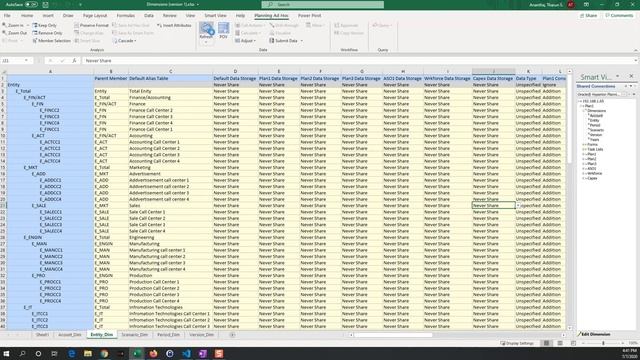Switch to the Home ribbon tab

27,16
